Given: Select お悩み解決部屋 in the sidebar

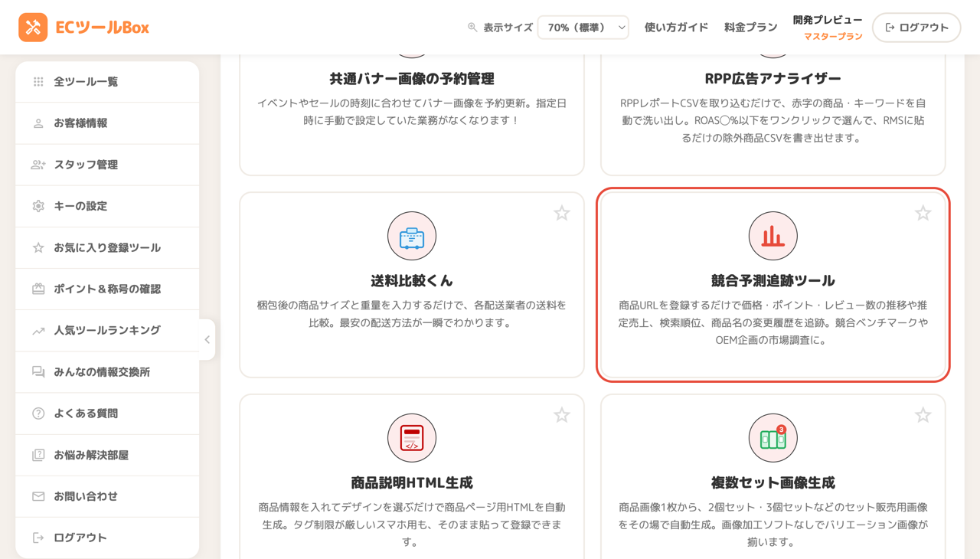Looking at the screenshot, I should (x=107, y=455).
